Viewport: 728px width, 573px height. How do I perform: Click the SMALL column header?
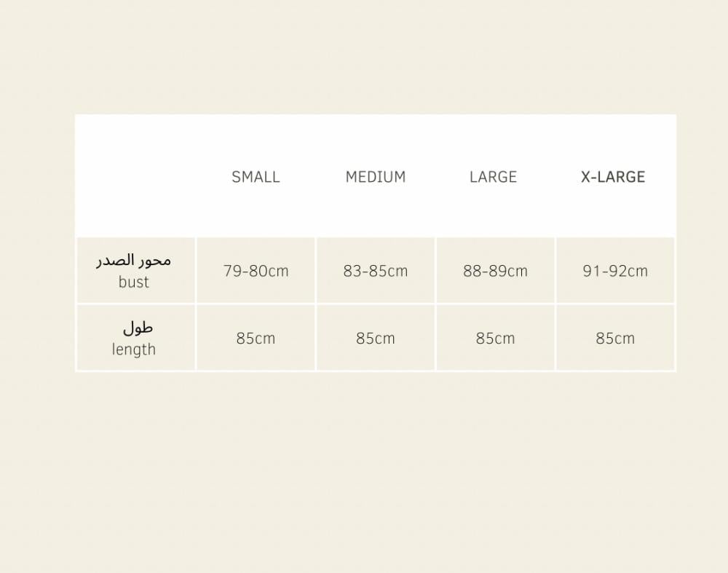tap(256, 177)
